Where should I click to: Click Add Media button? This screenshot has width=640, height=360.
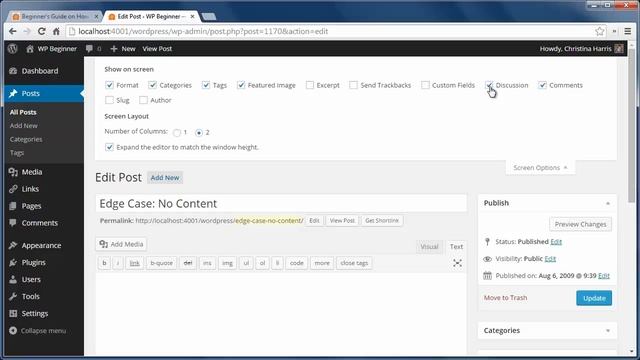[121, 244]
